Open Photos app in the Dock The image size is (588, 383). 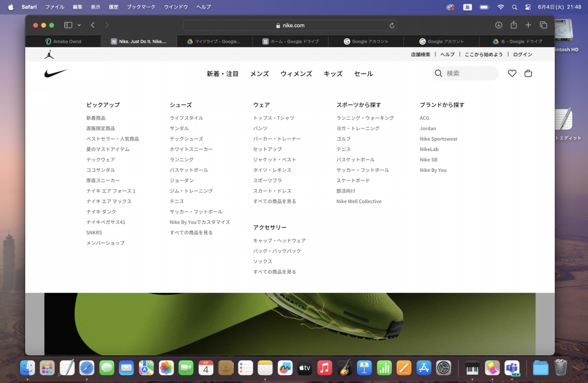[x=166, y=368]
